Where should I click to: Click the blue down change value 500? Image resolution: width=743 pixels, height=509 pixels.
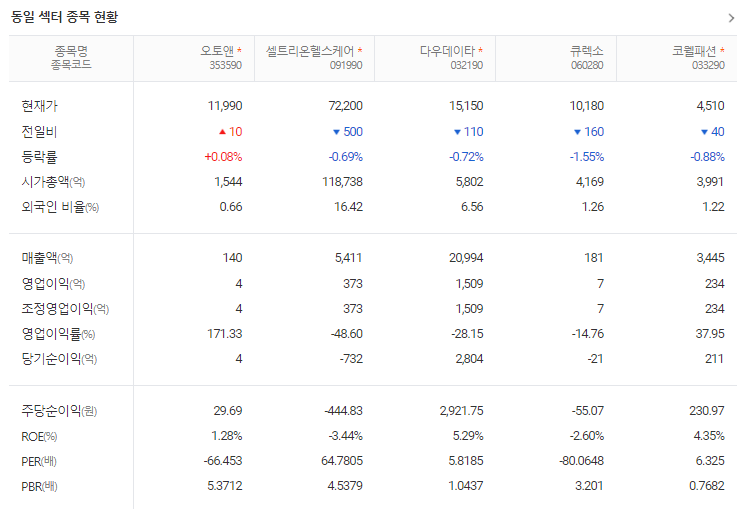[353, 132]
